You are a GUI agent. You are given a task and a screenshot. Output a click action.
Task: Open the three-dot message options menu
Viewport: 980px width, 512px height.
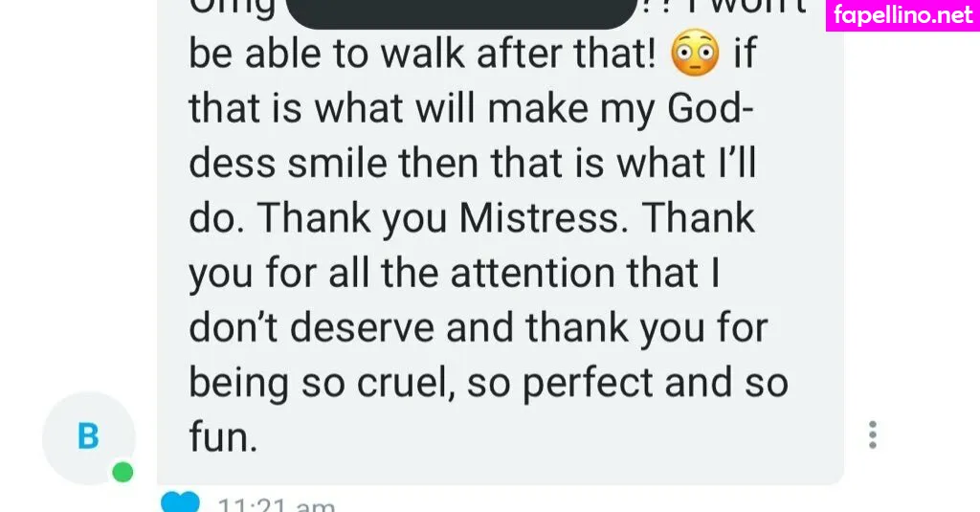point(872,434)
